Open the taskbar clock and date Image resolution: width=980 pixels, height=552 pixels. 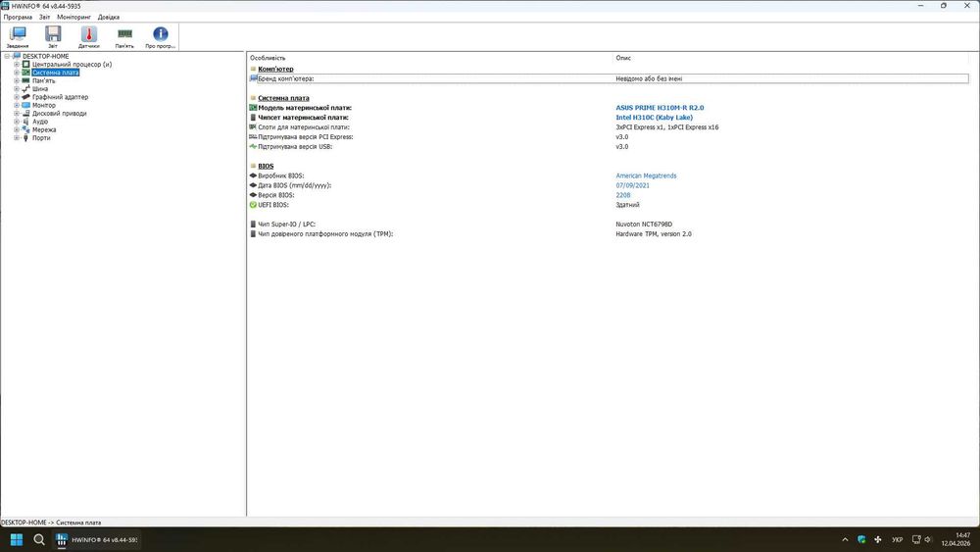[x=956, y=539]
